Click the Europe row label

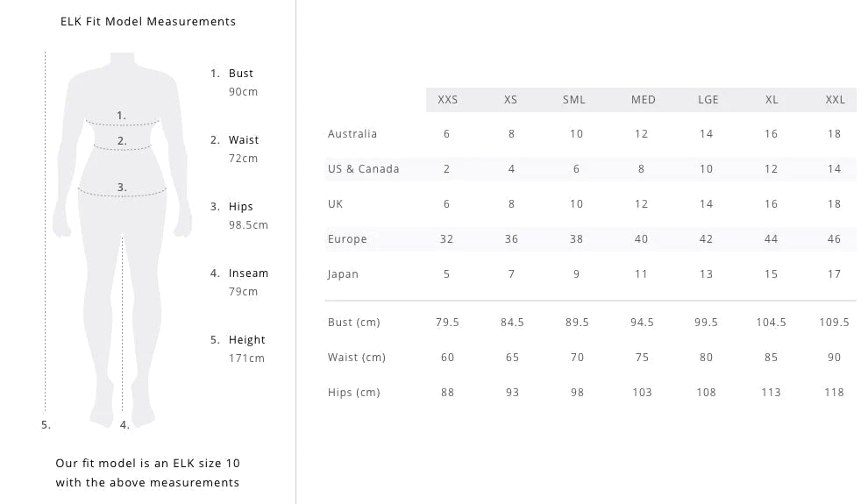pyautogui.click(x=347, y=239)
